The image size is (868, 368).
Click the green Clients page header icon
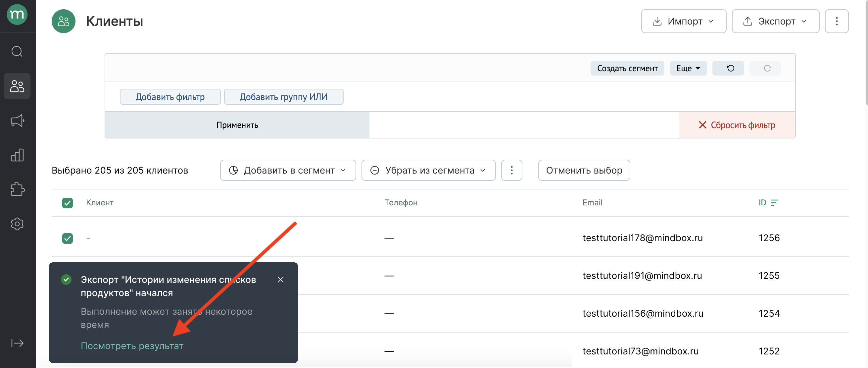click(63, 21)
